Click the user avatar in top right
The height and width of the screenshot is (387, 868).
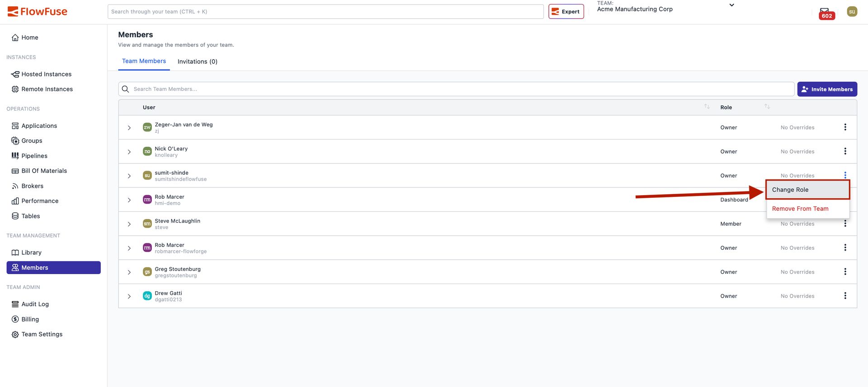(852, 12)
